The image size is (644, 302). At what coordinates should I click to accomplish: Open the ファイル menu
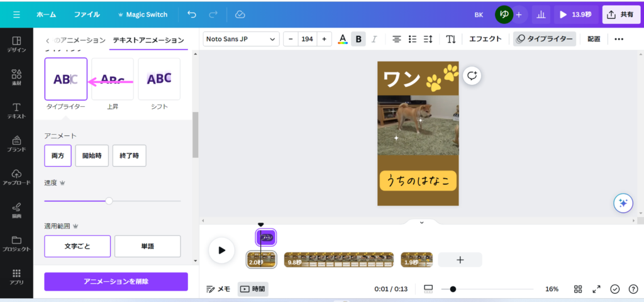(87, 14)
